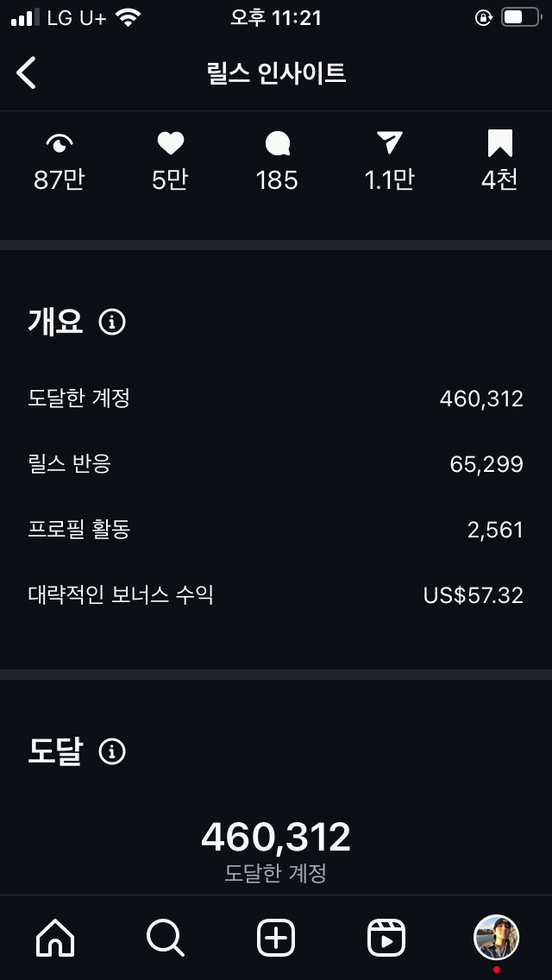This screenshot has width=552, height=980.
Task: Open info icon next to 도달
Action: click(112, 752)
